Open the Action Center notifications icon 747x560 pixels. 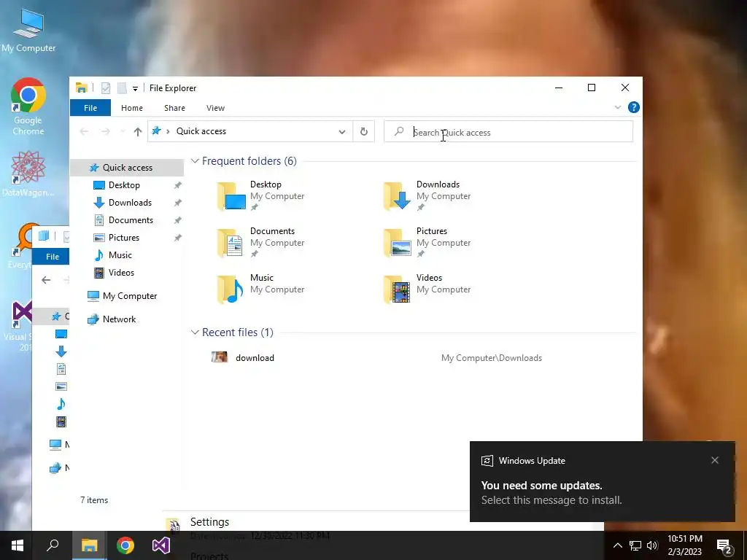[724, 546]
